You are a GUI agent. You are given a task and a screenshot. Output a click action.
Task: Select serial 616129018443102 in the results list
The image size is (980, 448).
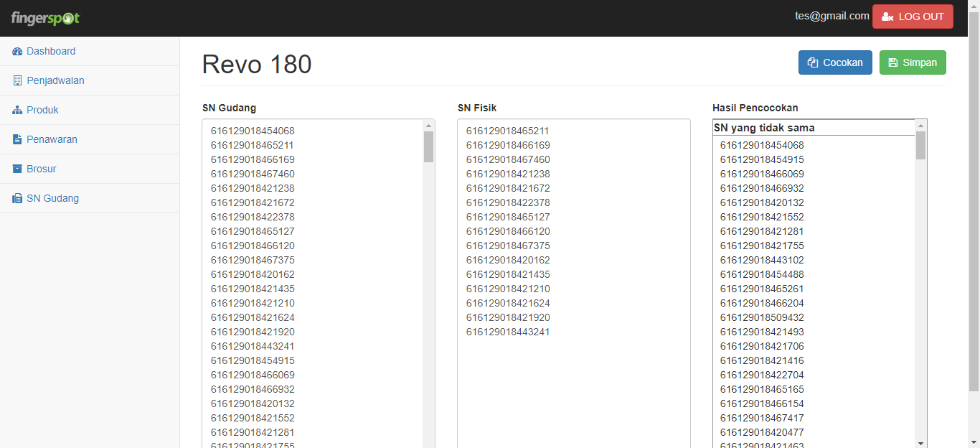[762, 260]
